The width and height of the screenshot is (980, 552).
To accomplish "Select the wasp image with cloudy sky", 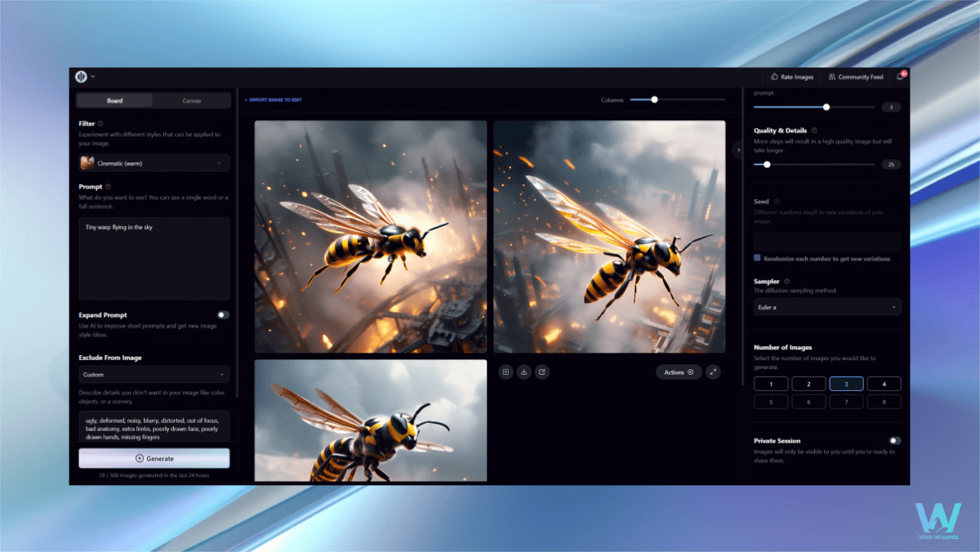I will (x=371, y=421).
